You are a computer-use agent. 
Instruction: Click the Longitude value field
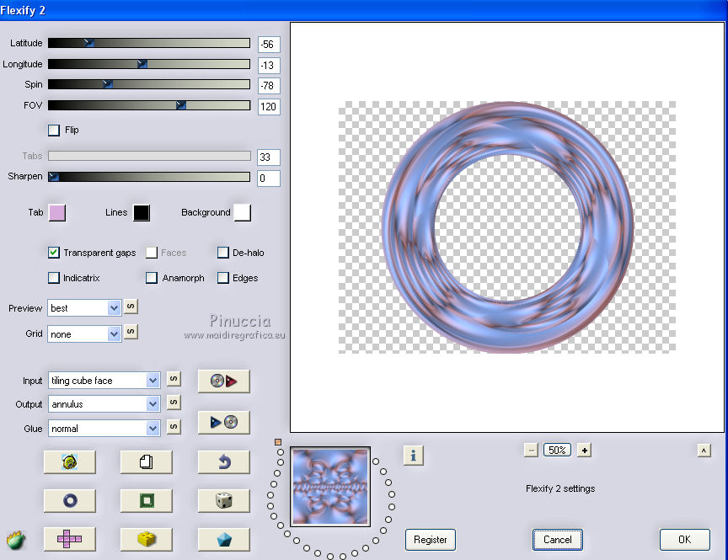269,66
